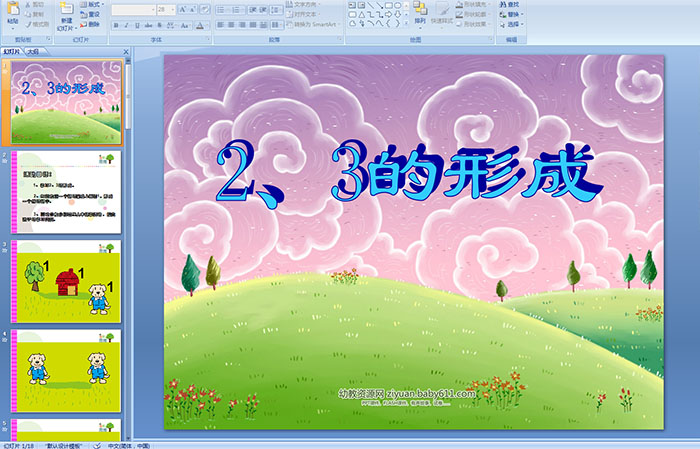Click the Copy (复制) button
The image size is (700, 449).
(x=34, y=14)
